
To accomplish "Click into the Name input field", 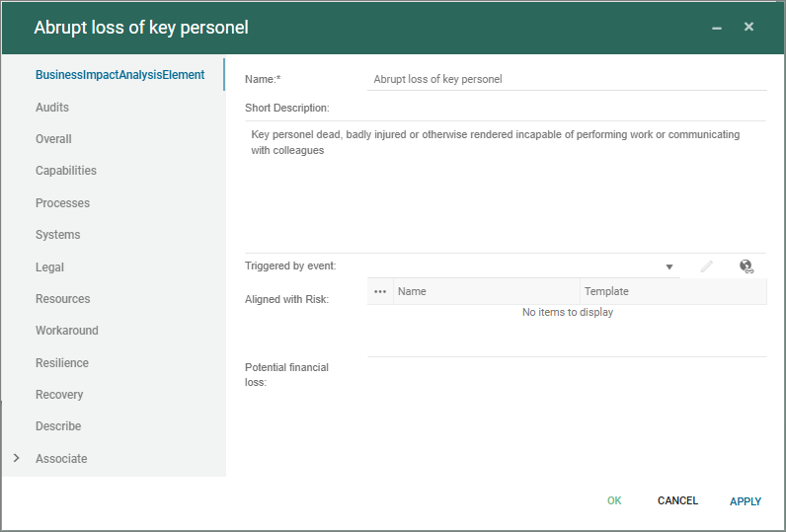I will point(566,80).
